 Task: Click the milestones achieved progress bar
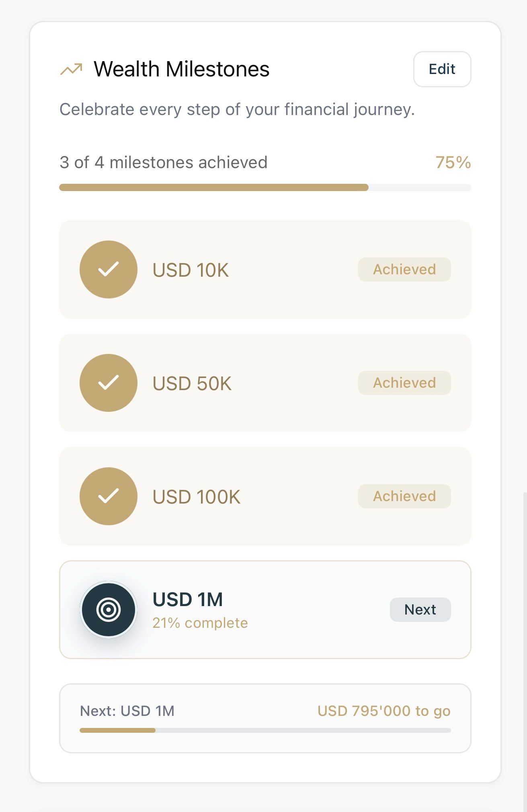[265, 187]
